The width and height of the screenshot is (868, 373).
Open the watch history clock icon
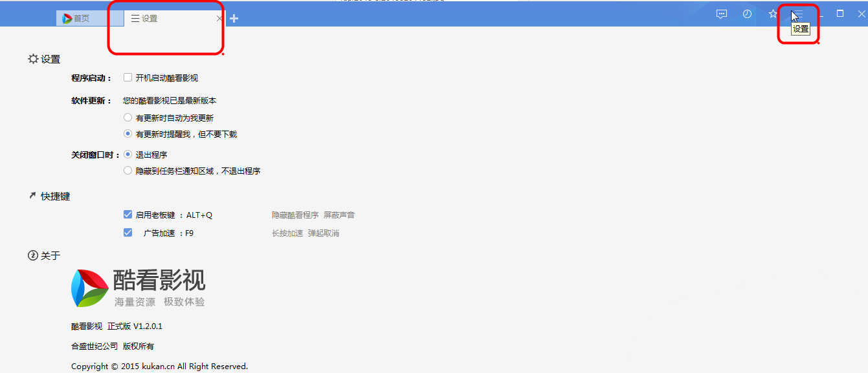click(747, 14)
